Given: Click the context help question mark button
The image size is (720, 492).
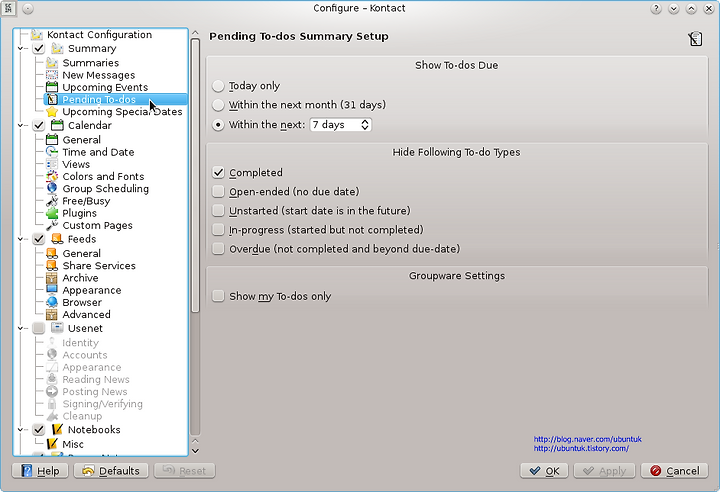Looking at the screenshot, I should [x=656, y=8].
